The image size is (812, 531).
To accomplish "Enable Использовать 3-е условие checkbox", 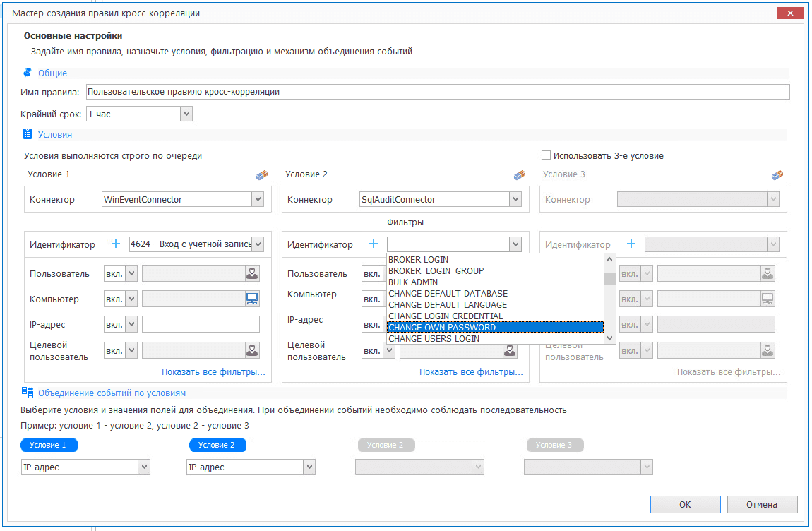I will pyautogui.click(x=546, y=155).
